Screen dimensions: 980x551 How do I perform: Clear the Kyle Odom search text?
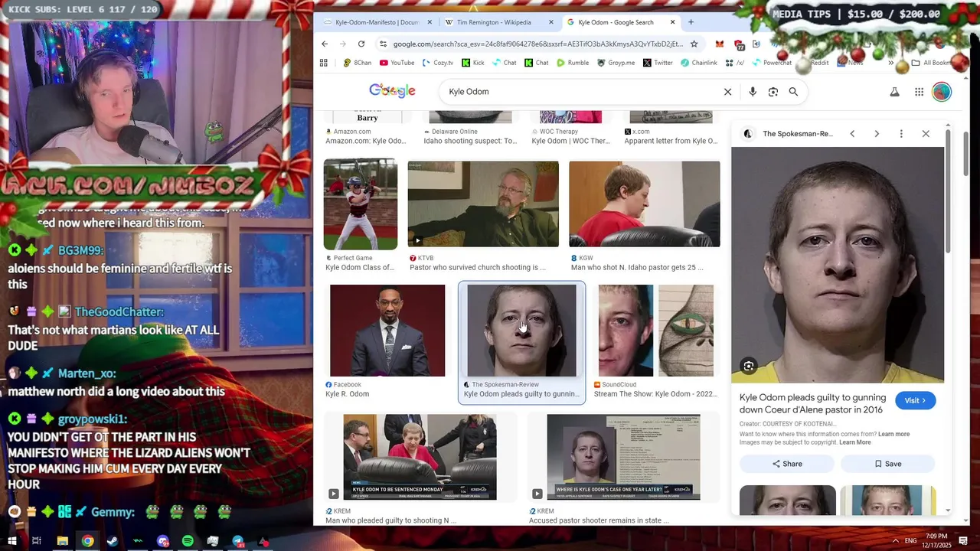[727, 92]
